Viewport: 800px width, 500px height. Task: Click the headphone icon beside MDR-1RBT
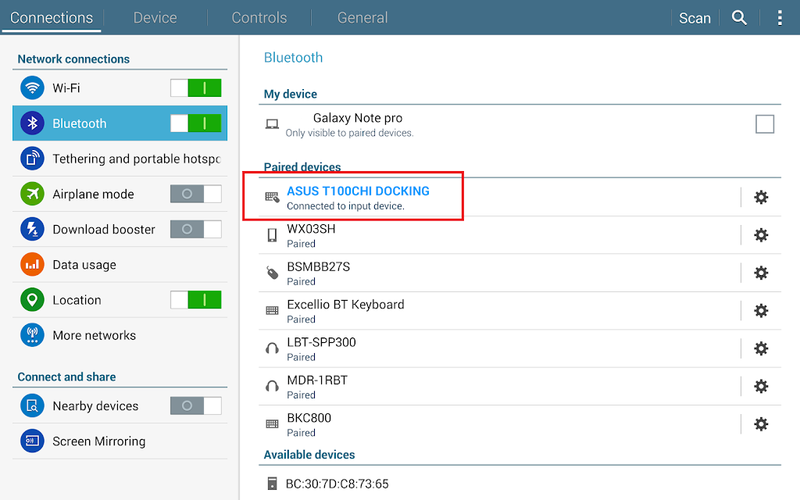point(272,386)
